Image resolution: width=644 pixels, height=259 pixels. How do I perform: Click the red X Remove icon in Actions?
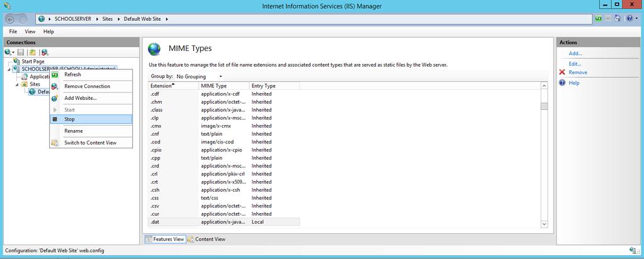[562, 72]
